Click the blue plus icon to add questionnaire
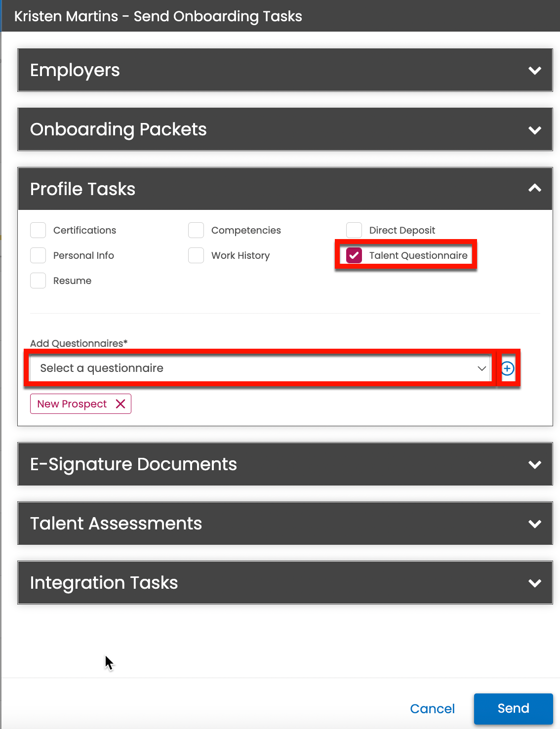The image size is (560, 729). (x=507, y=368)
